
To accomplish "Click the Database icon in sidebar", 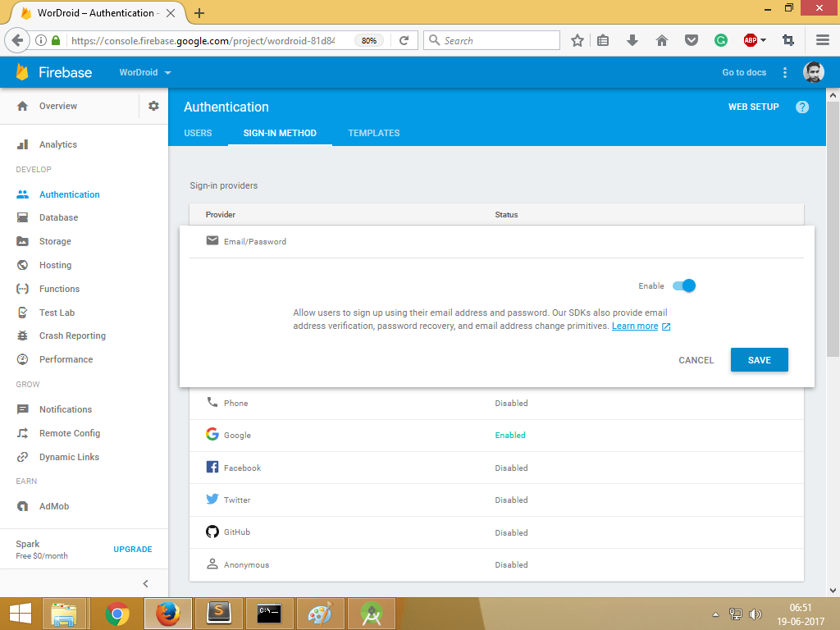I will pos(22,217).
